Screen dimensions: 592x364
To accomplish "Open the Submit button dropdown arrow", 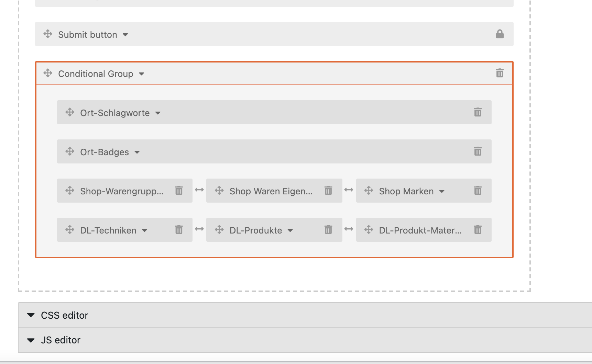I will tap(125, 35).
